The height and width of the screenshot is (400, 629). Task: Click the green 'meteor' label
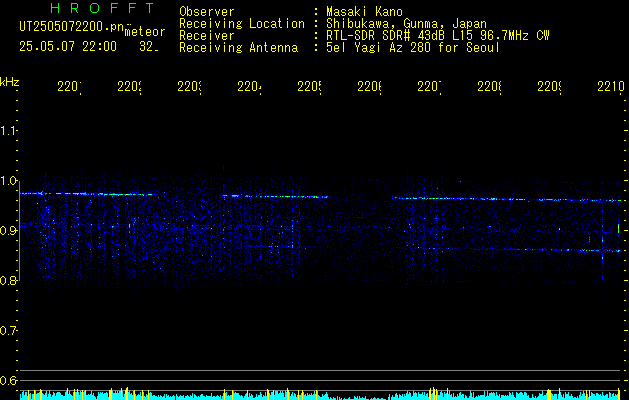click(x=145, y=32)
